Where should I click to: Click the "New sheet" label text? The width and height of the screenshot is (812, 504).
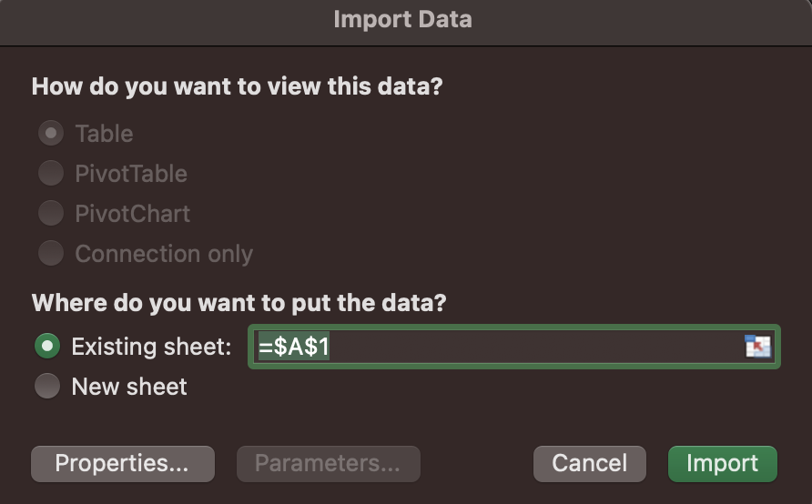129,387
